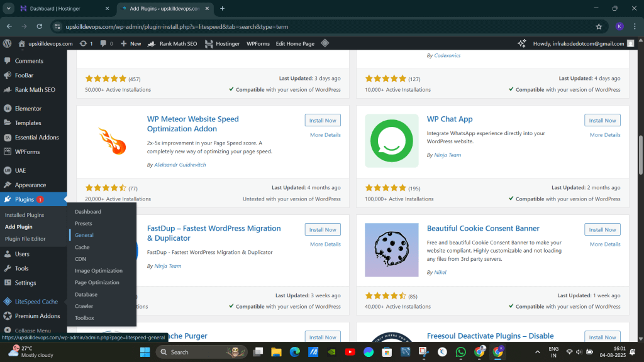Open More Details for Beautiful Cookie Consent Banner
Viewport: 644px width, 362px height.
click(x=606, y=244)
